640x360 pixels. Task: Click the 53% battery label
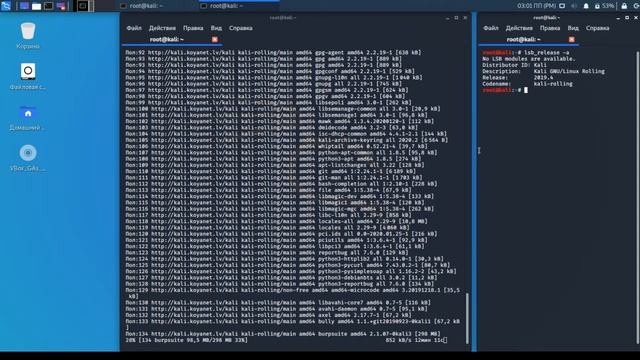click(x=608, y=6)
